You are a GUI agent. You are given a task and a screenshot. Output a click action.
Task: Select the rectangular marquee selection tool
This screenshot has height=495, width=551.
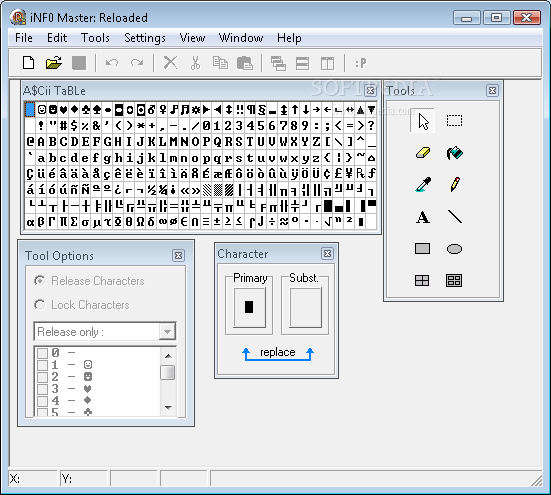point(454,121)
